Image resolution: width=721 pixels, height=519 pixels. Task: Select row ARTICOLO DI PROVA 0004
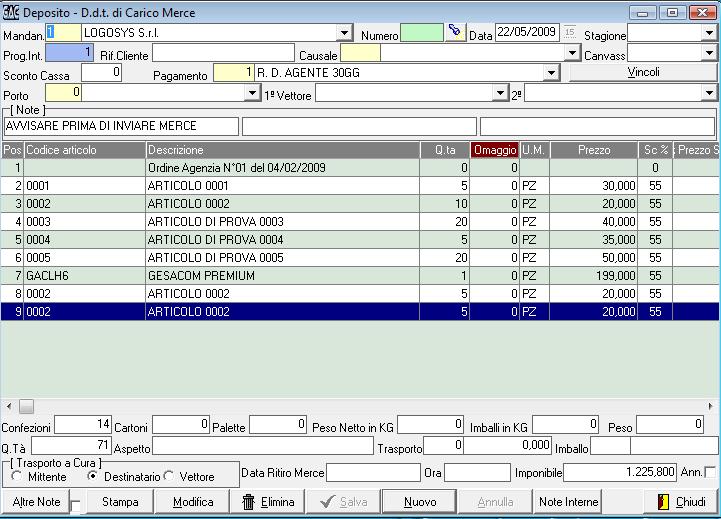360,240
